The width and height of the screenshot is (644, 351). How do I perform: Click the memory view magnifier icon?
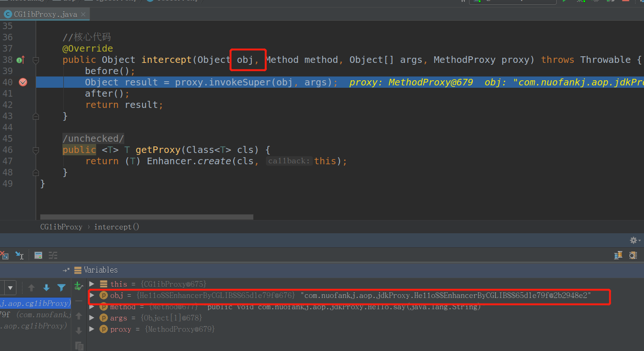(633, 255)
